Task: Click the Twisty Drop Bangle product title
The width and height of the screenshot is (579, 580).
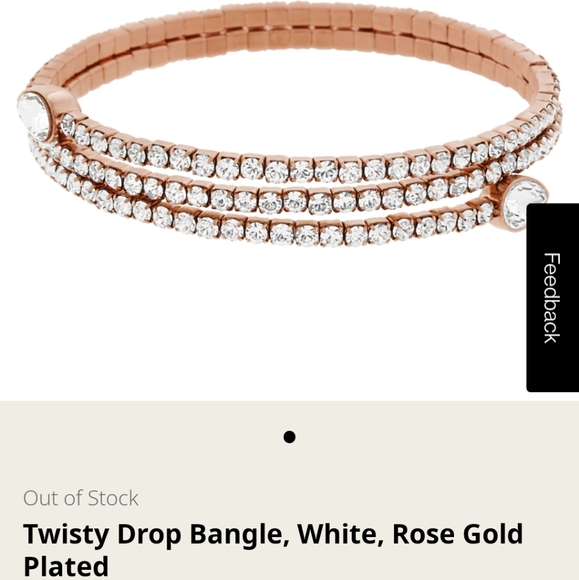Action: point(273,550)
